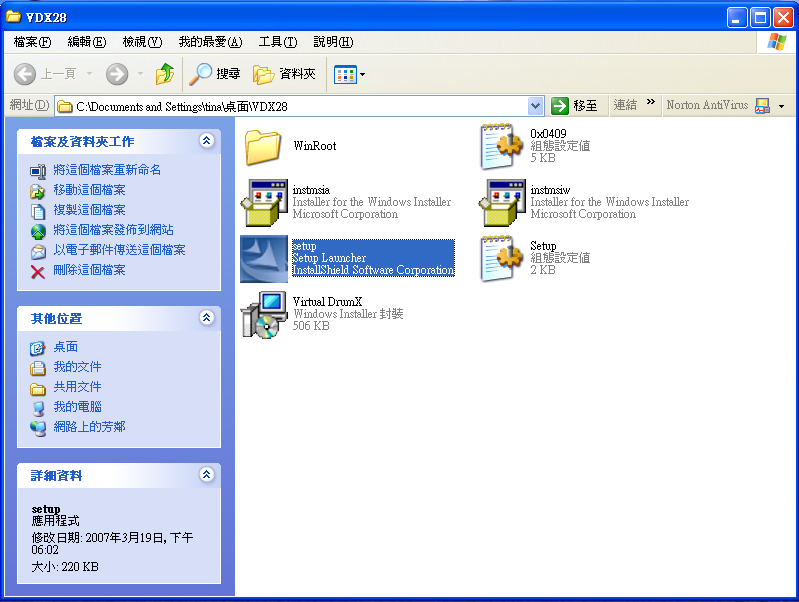Viewport: 799px width, 602px height.
Task: Select the Setup configuration settings file icon
Action: pos(502,258)
